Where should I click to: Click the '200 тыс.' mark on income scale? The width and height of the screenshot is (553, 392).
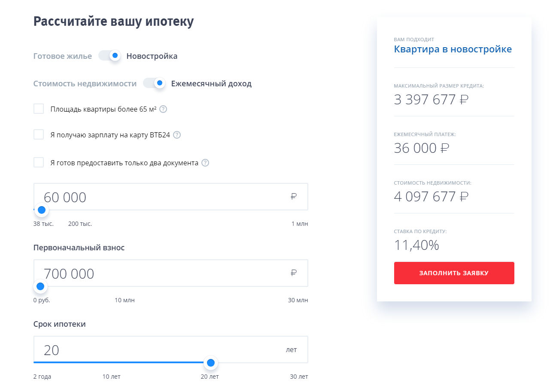tap(80, 224)
